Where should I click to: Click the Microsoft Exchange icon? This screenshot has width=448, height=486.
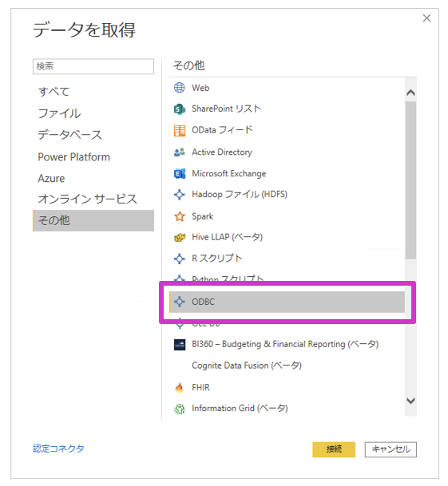180,174
